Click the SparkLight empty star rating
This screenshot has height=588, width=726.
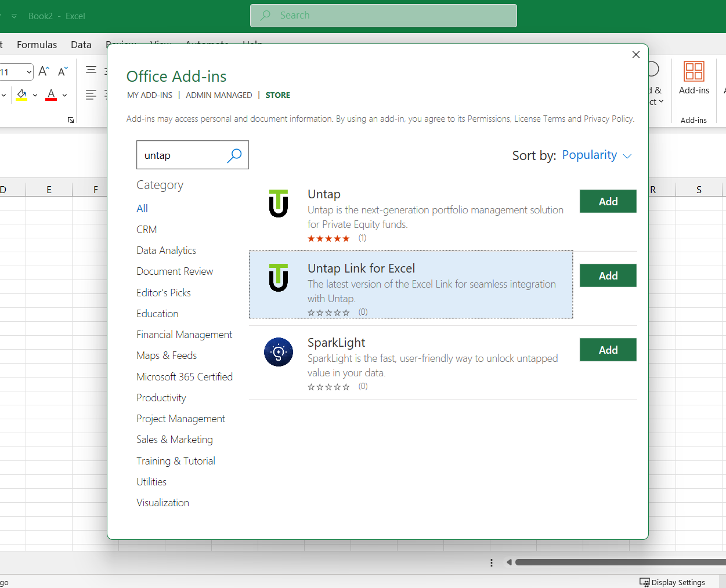tap(328, 387)
